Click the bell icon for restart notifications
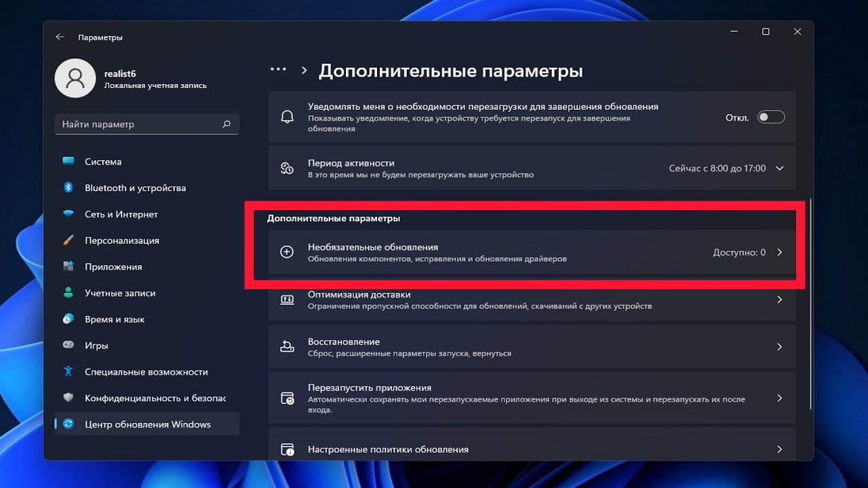 [x=287, y=117]
